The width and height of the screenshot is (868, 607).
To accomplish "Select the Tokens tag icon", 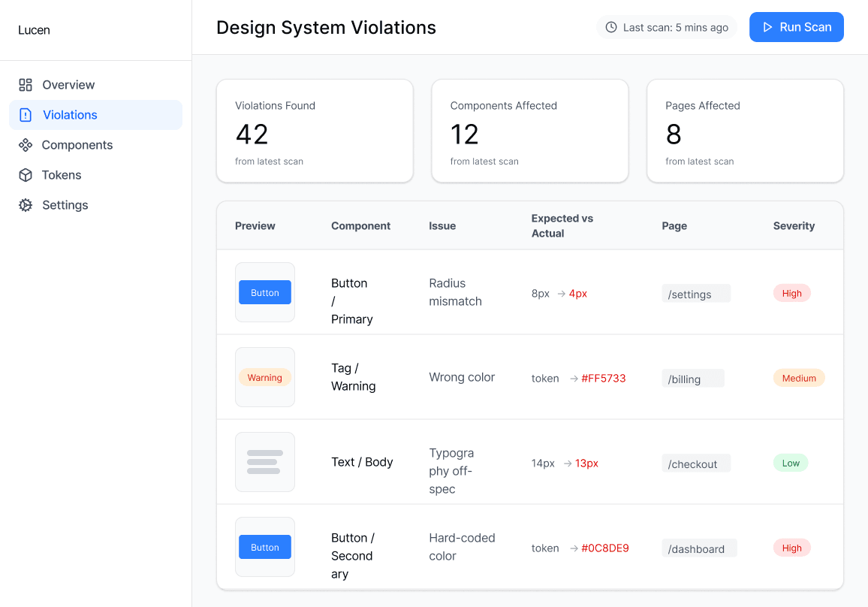I will 26,174.
